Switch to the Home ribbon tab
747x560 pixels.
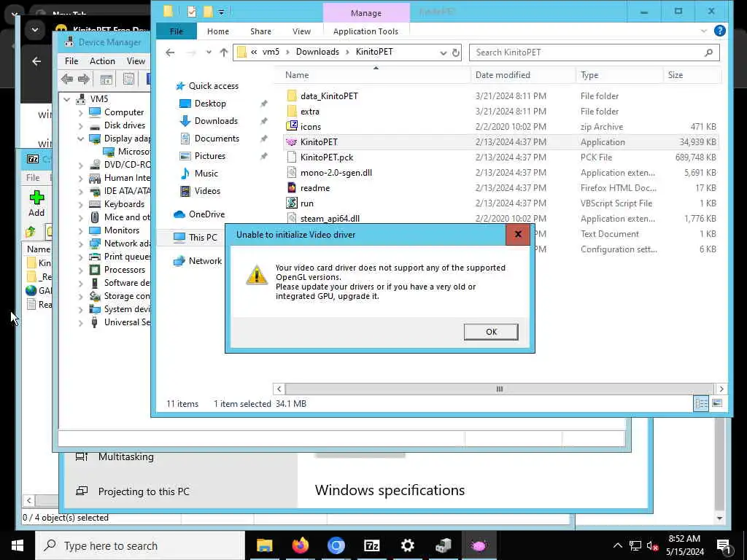(217, 31)
